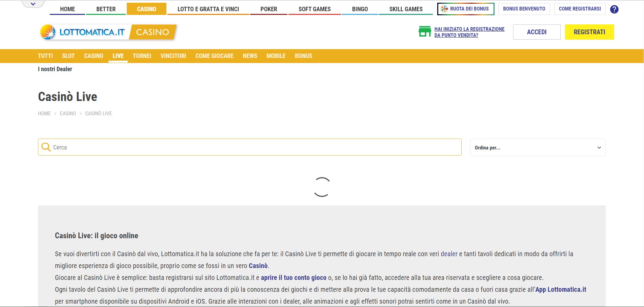Click the bold Casinò link in description
The height and width of the screenshot is (307, 644).
(258, 266)
